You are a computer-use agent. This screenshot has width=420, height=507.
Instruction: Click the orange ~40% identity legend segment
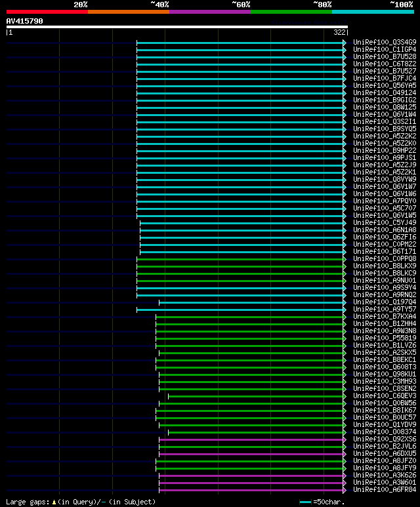129,12
